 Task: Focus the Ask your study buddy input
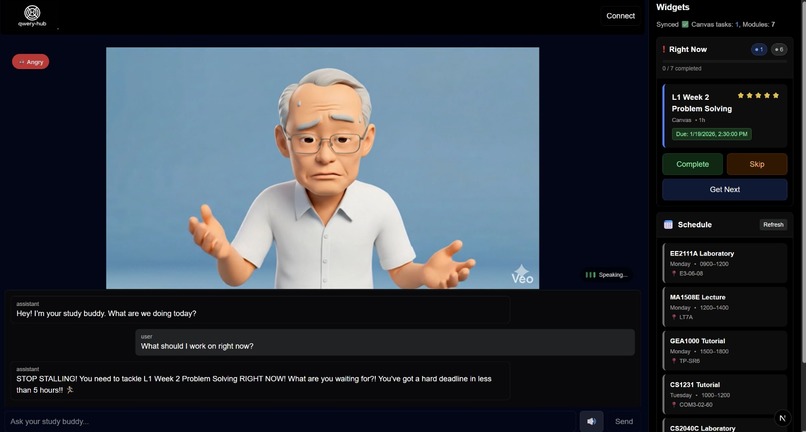[x=290, y=421]
